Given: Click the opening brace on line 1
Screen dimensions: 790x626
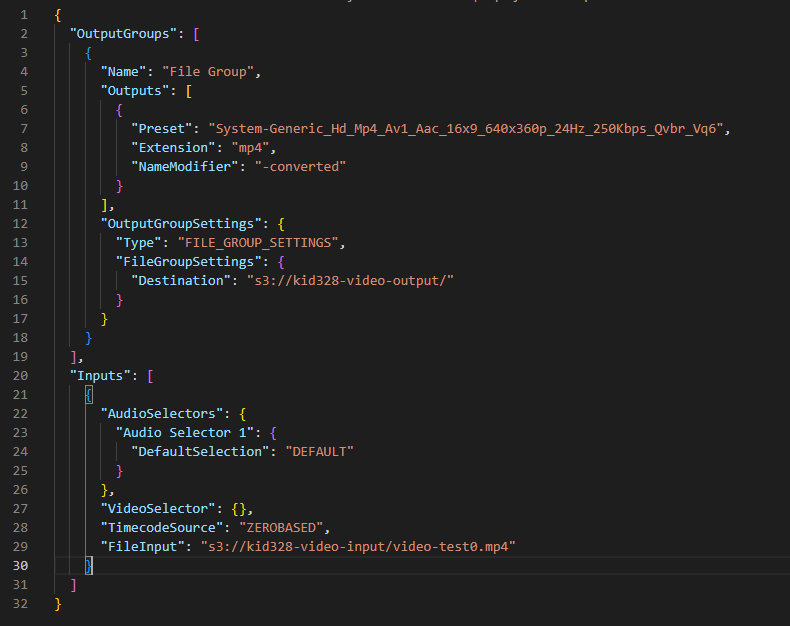Looking at the screenshot, I should point(58,15).
